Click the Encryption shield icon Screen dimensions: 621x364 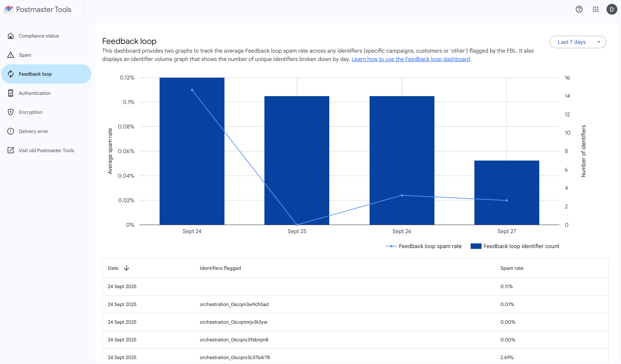click(x=11, y=112)
